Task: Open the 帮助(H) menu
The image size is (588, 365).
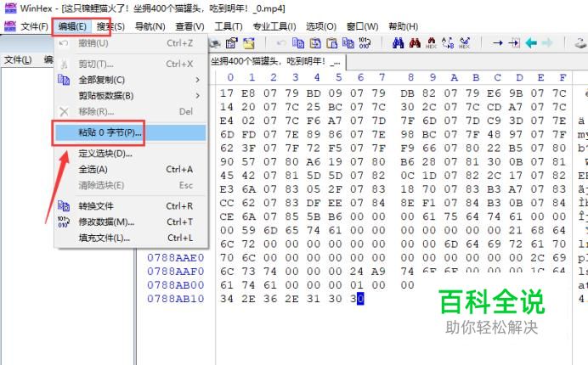Action: coord(403,26)
